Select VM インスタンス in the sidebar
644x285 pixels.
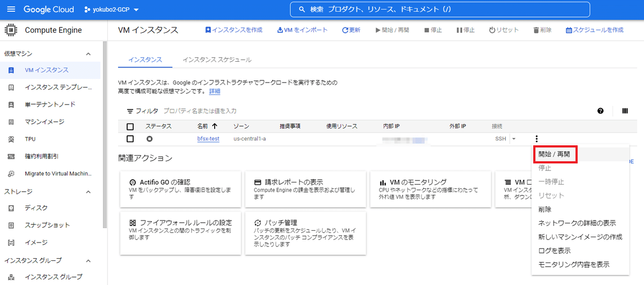(50, 70)
